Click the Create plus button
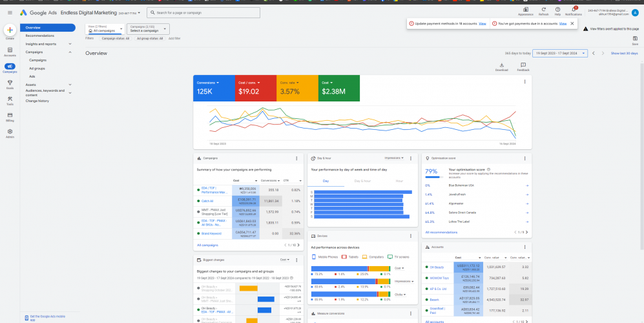The image size is (644, 323). pos(10,30)
